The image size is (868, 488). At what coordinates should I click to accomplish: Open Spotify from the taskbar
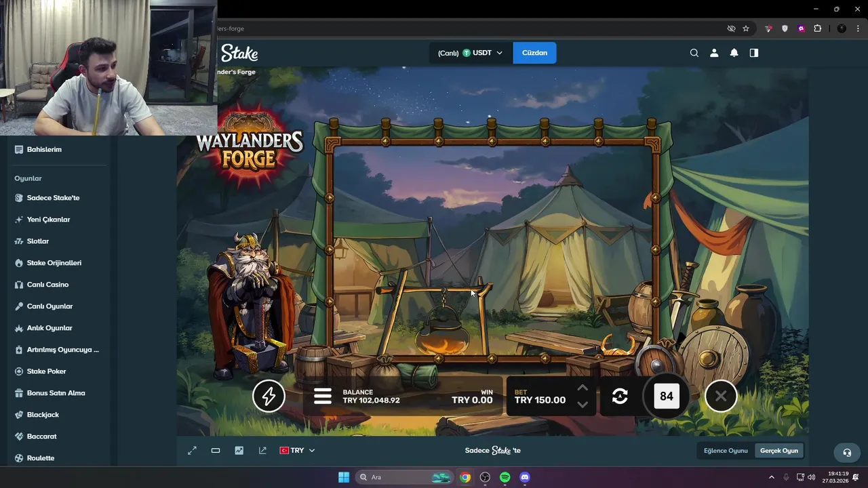505,477
